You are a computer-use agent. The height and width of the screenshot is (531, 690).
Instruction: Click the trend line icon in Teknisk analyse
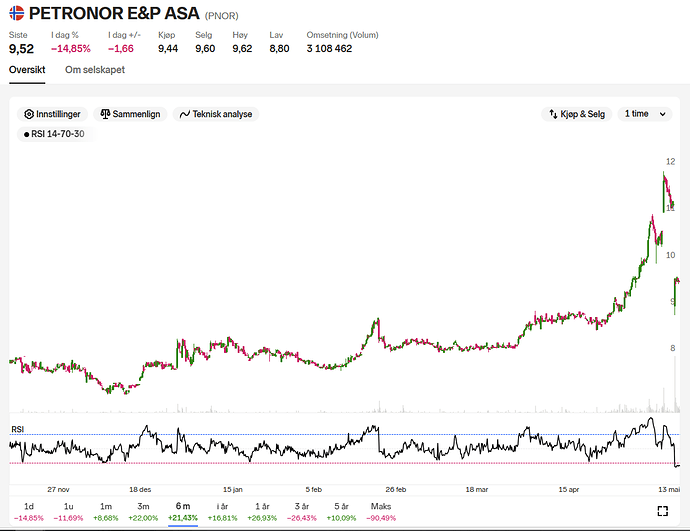pos(185,114)
